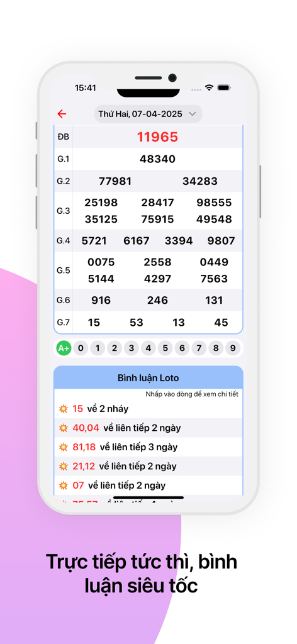The image size is (297, 644).
Task: Filter by digit 2
Action: pyautogui.click(x=115, y=348)
